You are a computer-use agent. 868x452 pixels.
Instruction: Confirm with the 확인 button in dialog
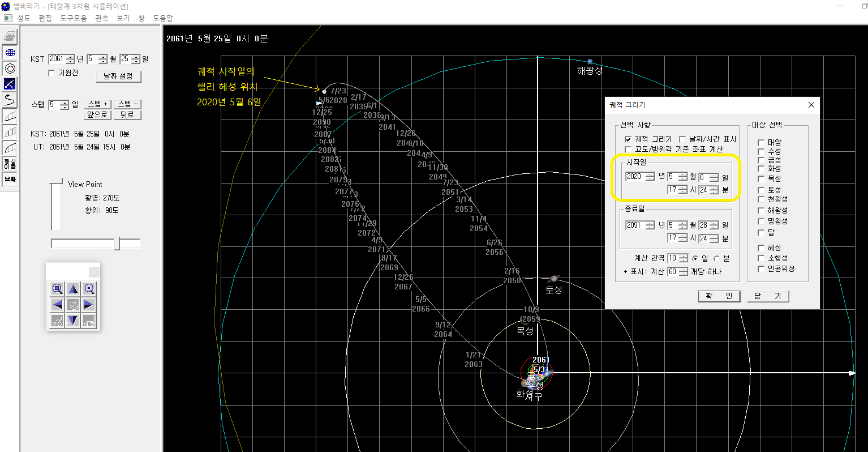(719, 296)
